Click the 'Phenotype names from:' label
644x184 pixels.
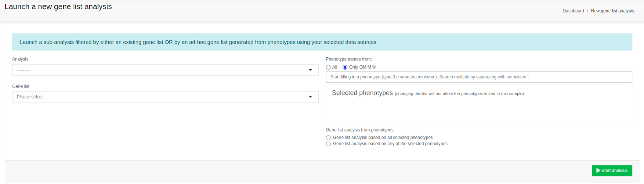point(349,59)
